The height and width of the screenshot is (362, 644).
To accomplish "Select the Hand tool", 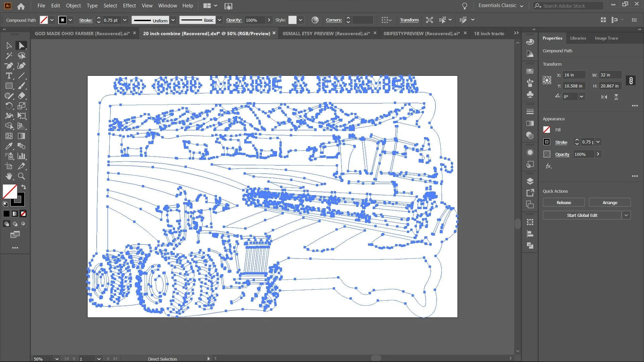I will 9,176.
